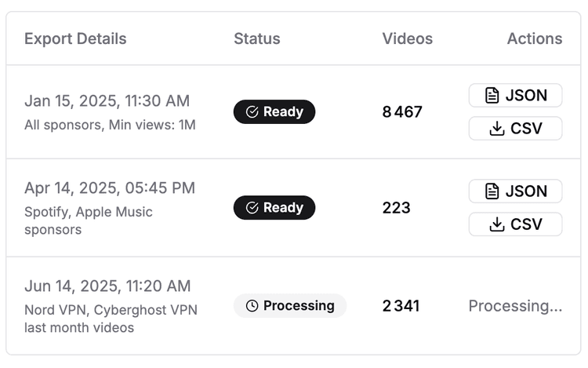Select the Jun 14, 2025, 11:20 AM export date
Screen dimensions: 588x368
(x=107, y=286)
